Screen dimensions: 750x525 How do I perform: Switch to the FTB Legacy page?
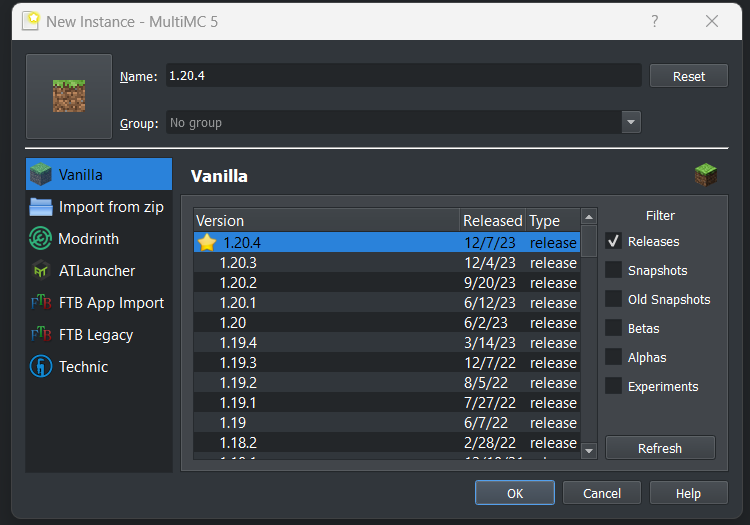coord(99,335)
